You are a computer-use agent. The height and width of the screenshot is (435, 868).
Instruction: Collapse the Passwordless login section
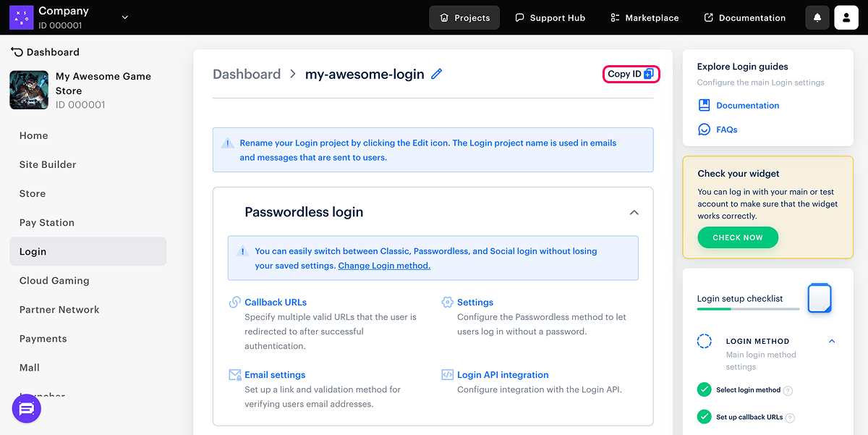634,213
